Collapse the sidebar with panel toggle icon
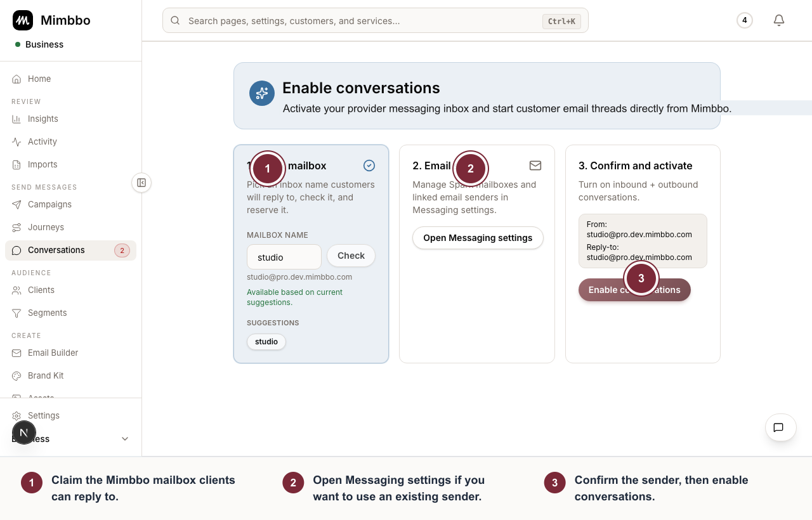Screen dimensions: 812x520 pos(141,183)
